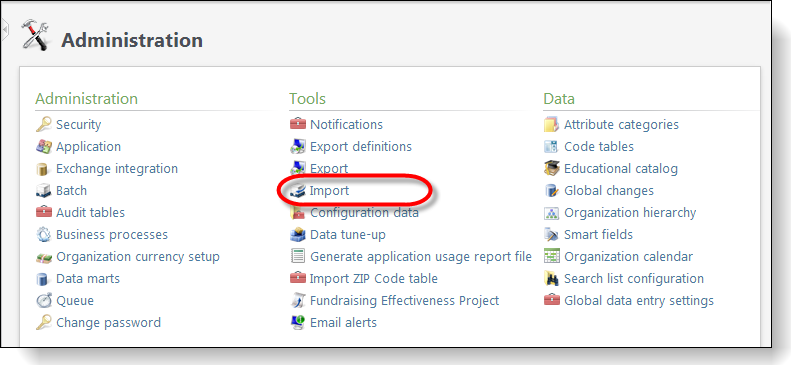Expand the left navigation panel arrow
The width and height of the screenshot is (791, 365).
[5, 30]
